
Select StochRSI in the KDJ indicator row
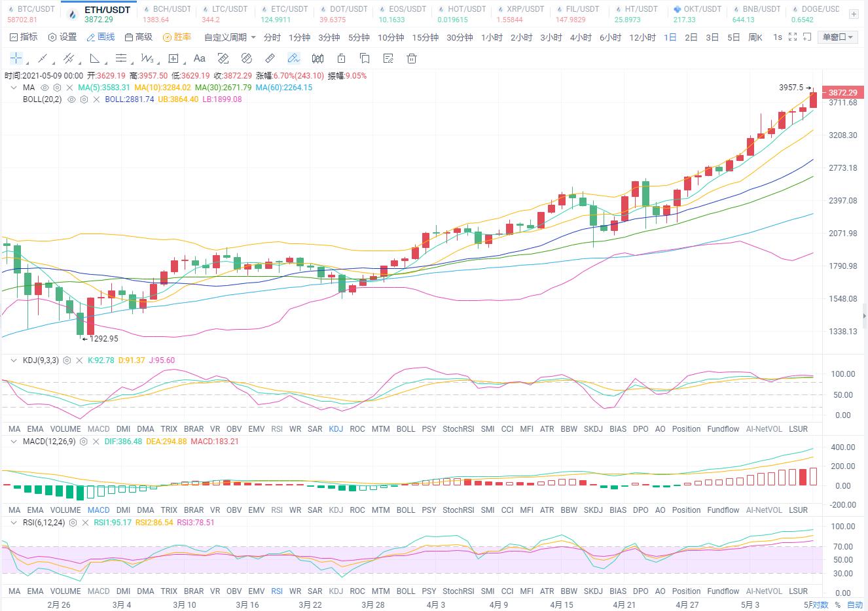[x=458, y=428]
